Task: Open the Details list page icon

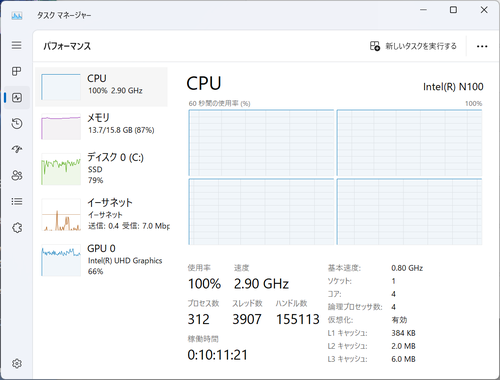Action: [x=17, y=201]
